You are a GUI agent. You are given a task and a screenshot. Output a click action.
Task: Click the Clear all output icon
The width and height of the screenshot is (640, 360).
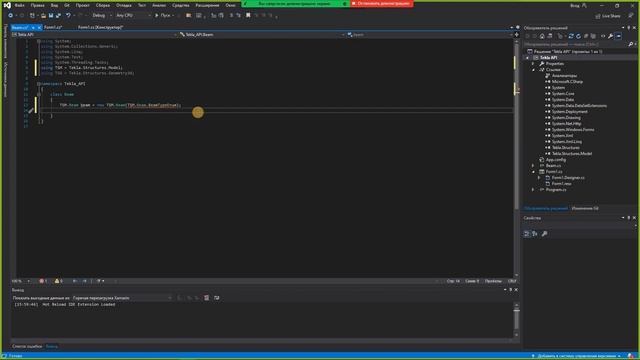click(x=207, y=298)
